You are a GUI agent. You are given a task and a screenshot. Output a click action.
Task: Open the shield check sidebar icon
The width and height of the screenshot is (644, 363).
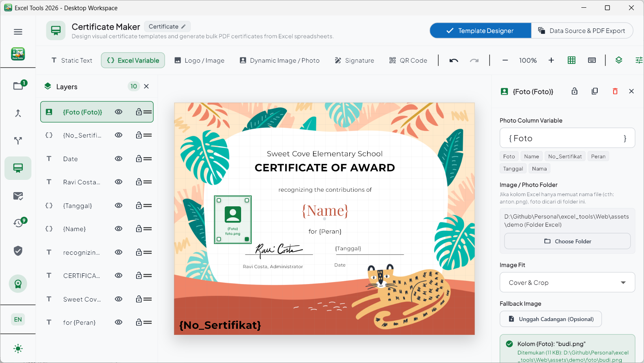[18, 251]
